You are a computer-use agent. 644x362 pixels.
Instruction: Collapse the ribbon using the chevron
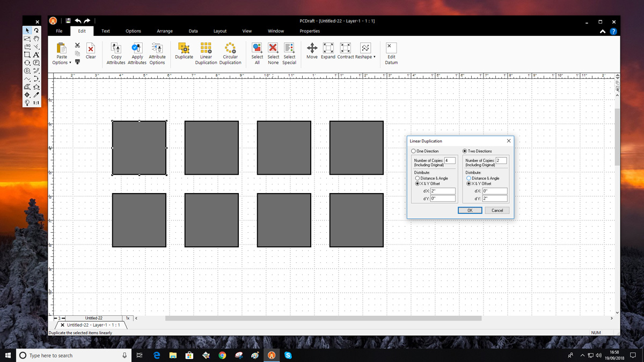[602, 31]
